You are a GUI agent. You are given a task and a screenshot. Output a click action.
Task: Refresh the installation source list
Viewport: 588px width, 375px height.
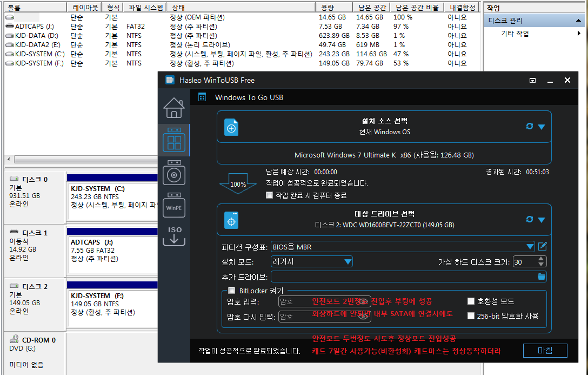(x=530, y=126)
